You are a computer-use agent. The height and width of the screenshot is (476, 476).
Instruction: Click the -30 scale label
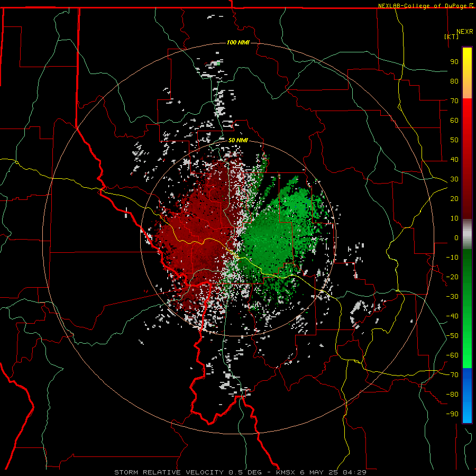(x=452, y=297)
